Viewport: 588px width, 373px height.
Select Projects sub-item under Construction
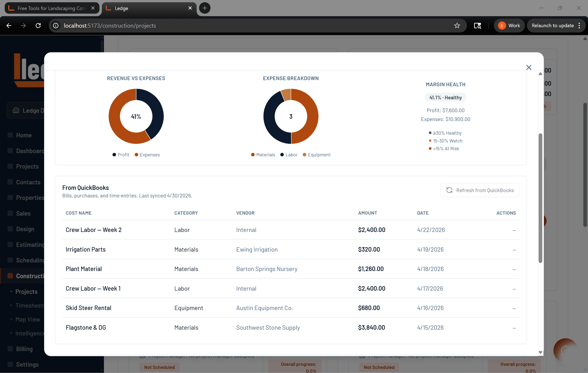click(26, 292)
